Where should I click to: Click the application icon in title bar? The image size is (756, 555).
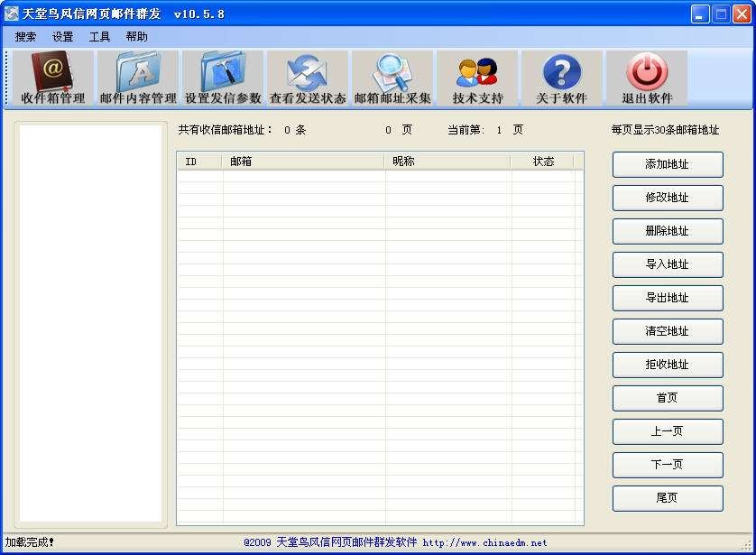pos(11,14)
